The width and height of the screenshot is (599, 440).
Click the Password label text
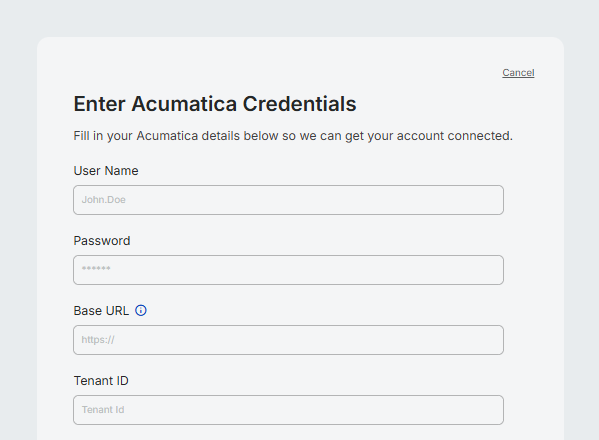(102, 241)
